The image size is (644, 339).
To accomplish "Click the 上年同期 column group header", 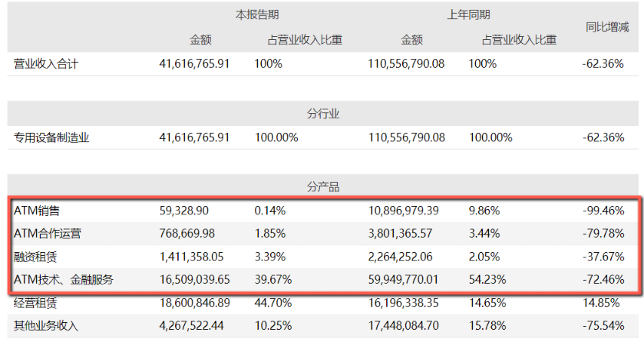I will point(468,15).
